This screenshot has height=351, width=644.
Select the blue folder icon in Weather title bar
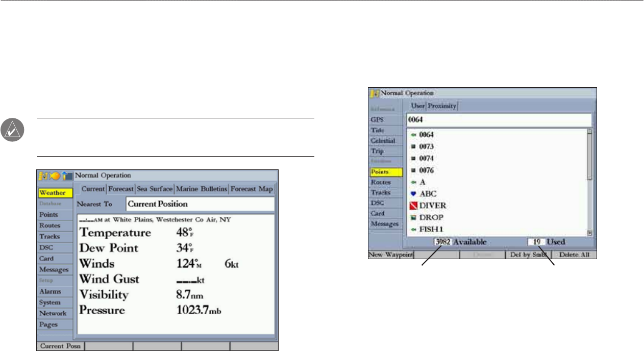click(x=67, y=175)
